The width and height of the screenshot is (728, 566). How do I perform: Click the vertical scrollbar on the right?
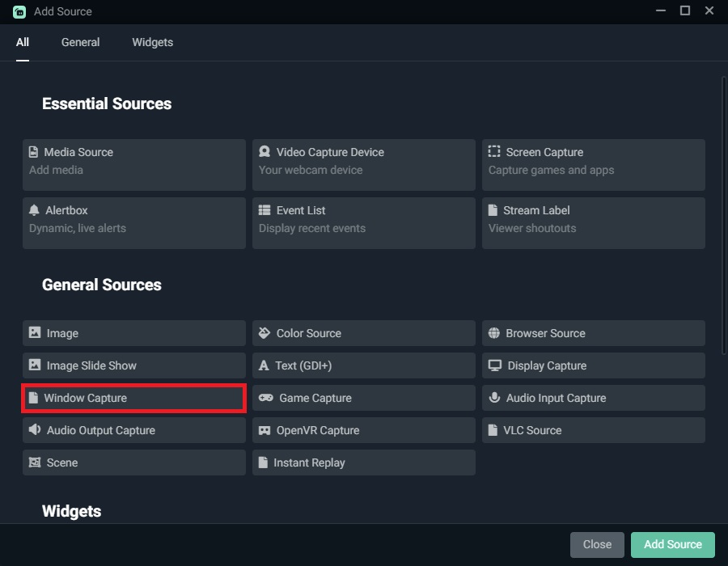[x=724, y=214]
